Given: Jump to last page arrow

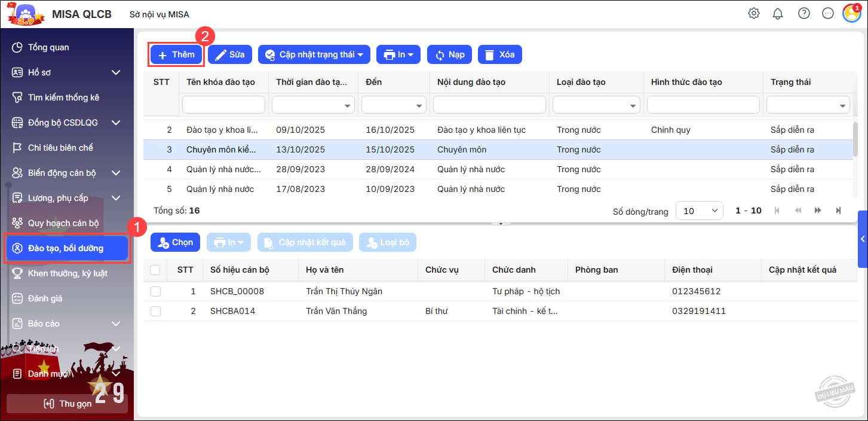Looking at the screenshot, I should [838, 210].
